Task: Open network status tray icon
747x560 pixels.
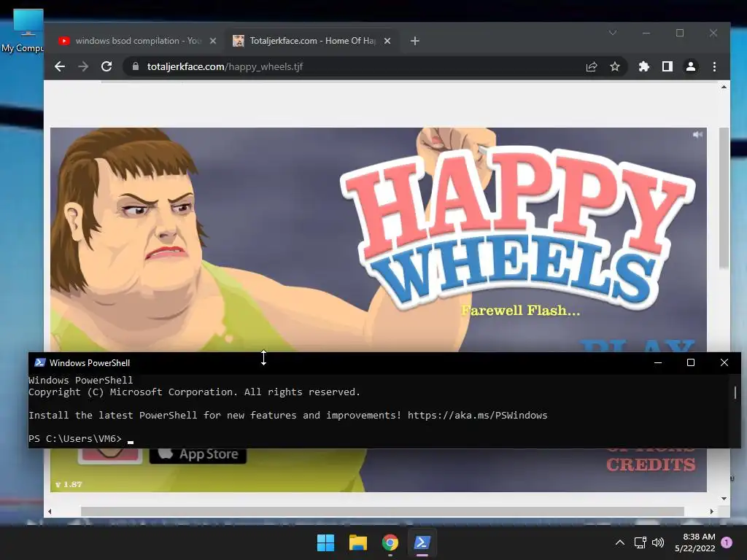Action: [x=640, y=542]
